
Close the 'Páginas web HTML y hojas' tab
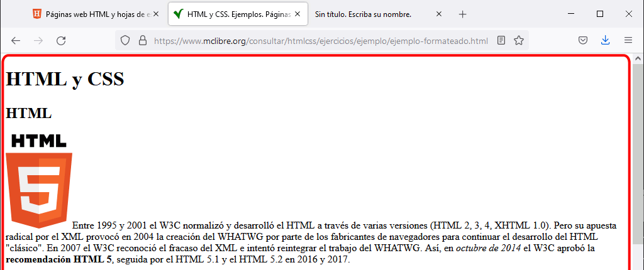pyautogui.click(x=156, y=14)
